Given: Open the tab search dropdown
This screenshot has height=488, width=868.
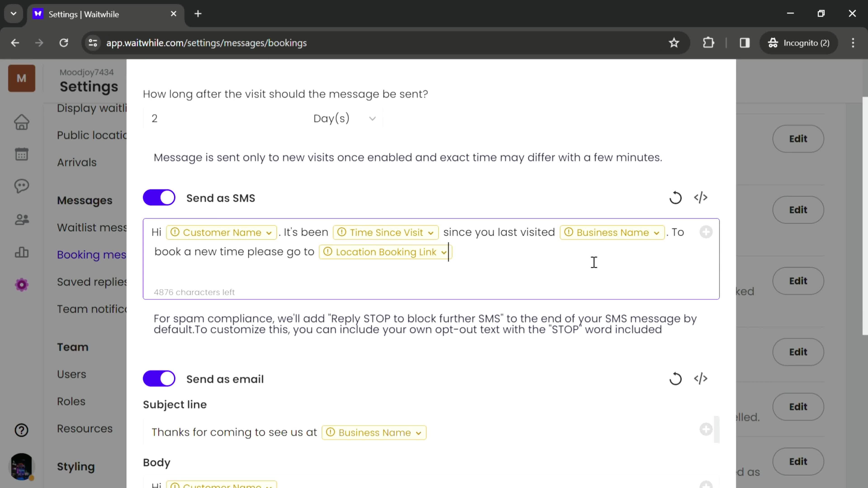Looking at the screenshot, I should (x=14, y=14).
